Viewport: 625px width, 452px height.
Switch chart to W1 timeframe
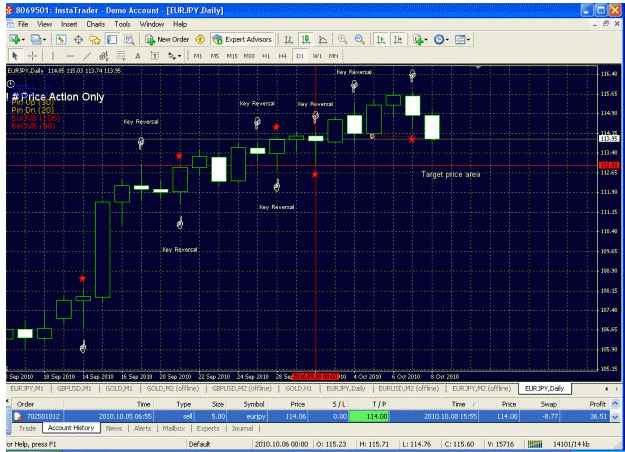pos(317,56)
